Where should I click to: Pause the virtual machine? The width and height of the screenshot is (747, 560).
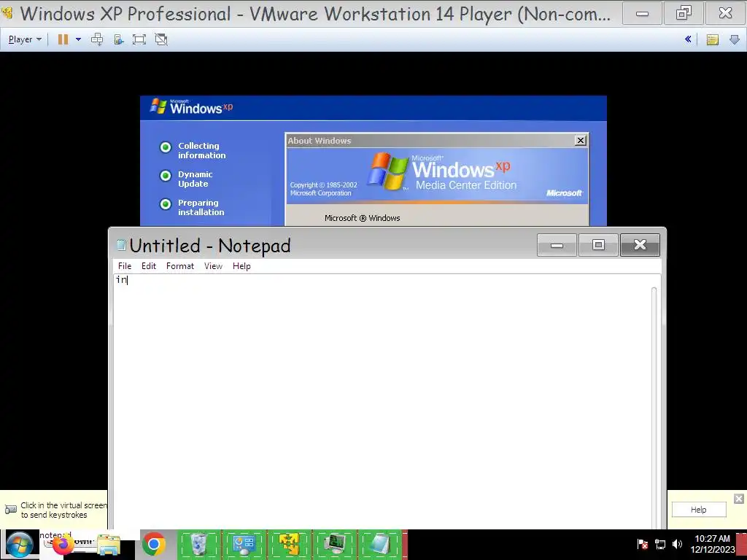[63, 39]
